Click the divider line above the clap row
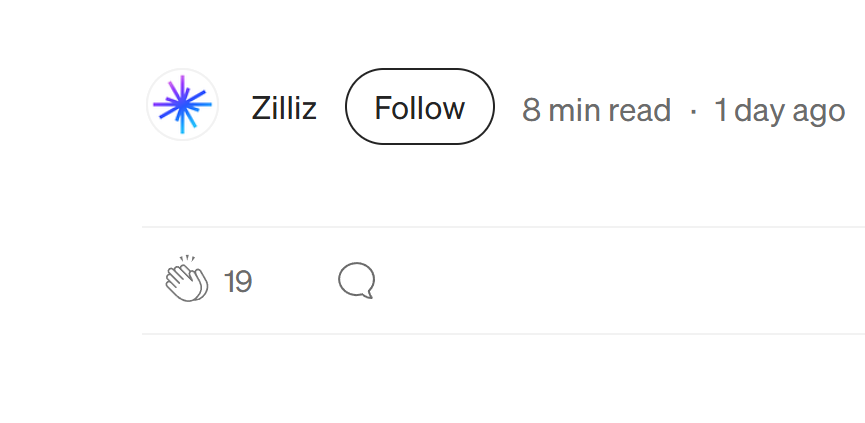This screenshot has height=423, width=865. tap(500, 227)
